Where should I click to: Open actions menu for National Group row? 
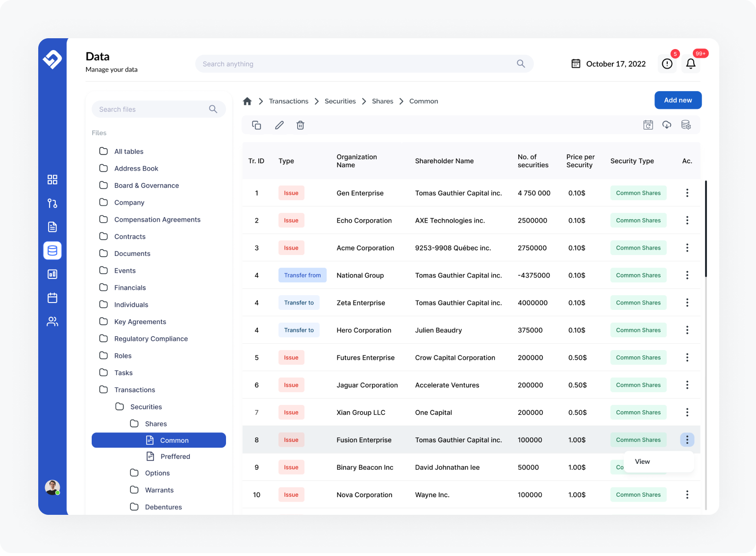point(687,275)
